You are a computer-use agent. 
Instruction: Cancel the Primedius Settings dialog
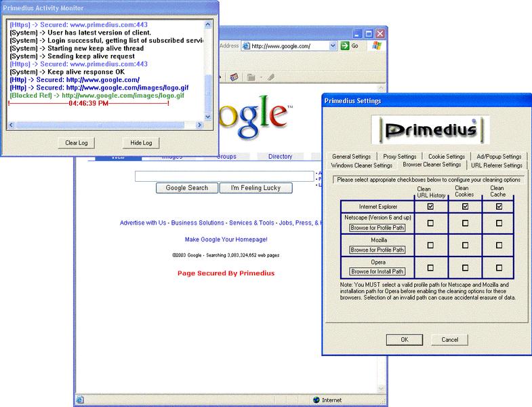click(x=450, y=340)
